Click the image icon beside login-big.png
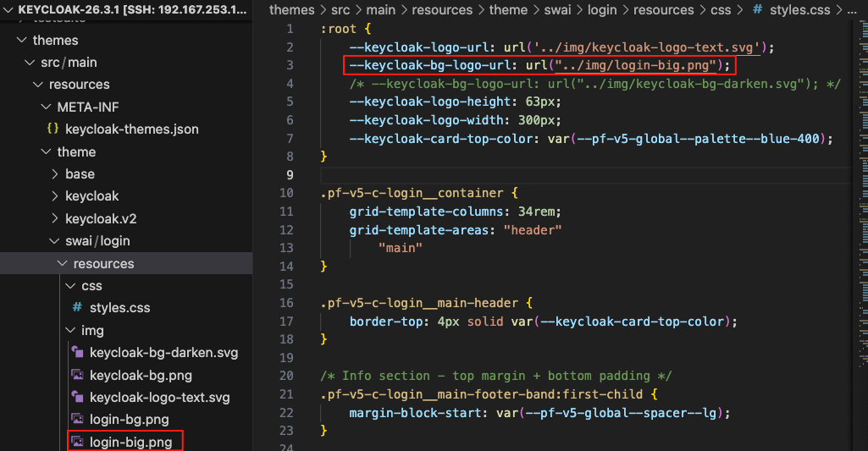 point(77,442)
